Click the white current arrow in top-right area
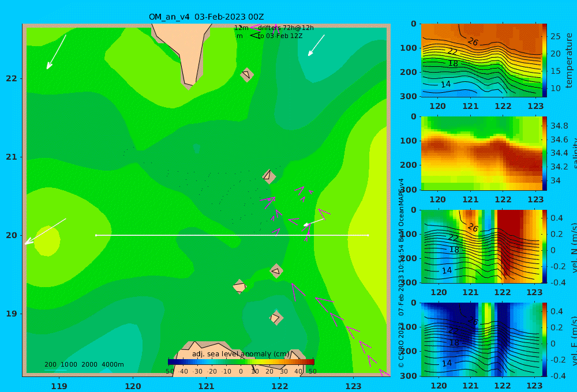 pyautogui.click(x=316, y=45)
